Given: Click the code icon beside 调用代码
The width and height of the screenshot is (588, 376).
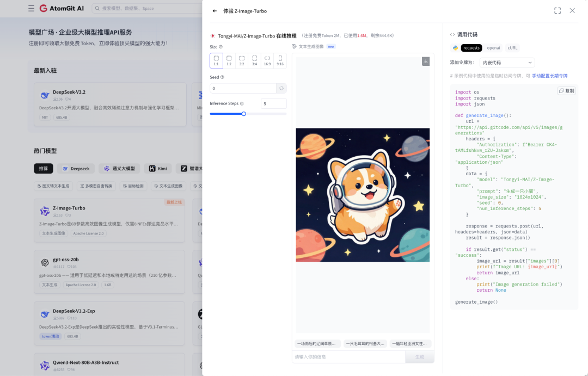Looking at the screenshot, I should pos(452,34).
